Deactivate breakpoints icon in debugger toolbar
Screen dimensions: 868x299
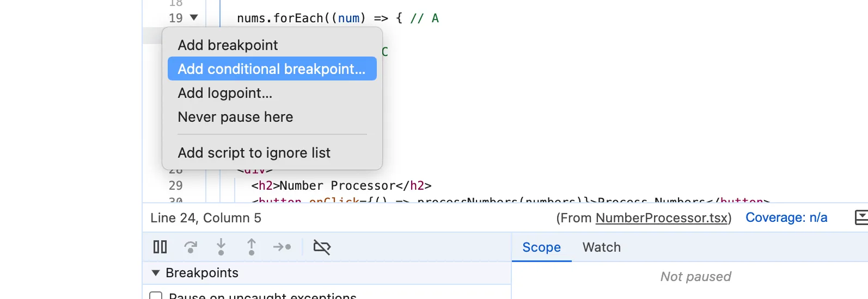[x=322, y=247]
